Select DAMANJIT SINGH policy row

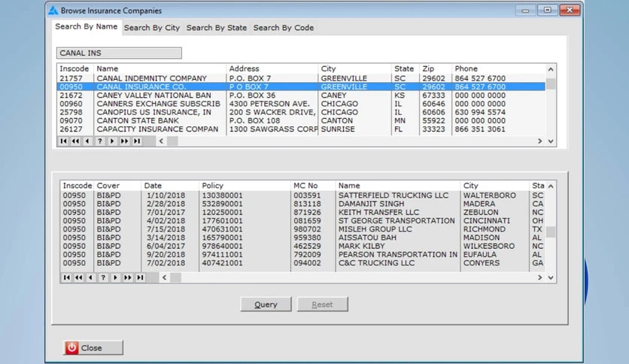tap(303, 204)
